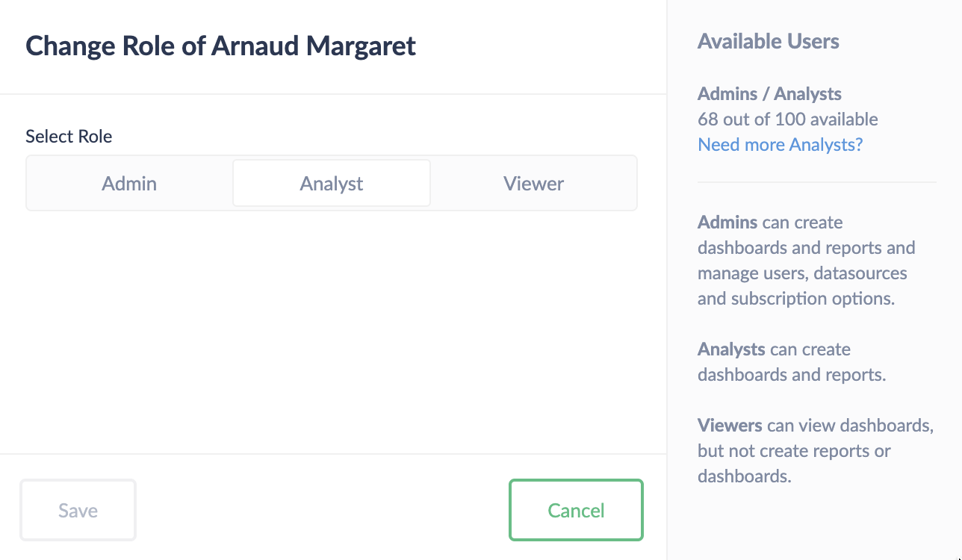Choose the Analyst role

pos(332,183)
